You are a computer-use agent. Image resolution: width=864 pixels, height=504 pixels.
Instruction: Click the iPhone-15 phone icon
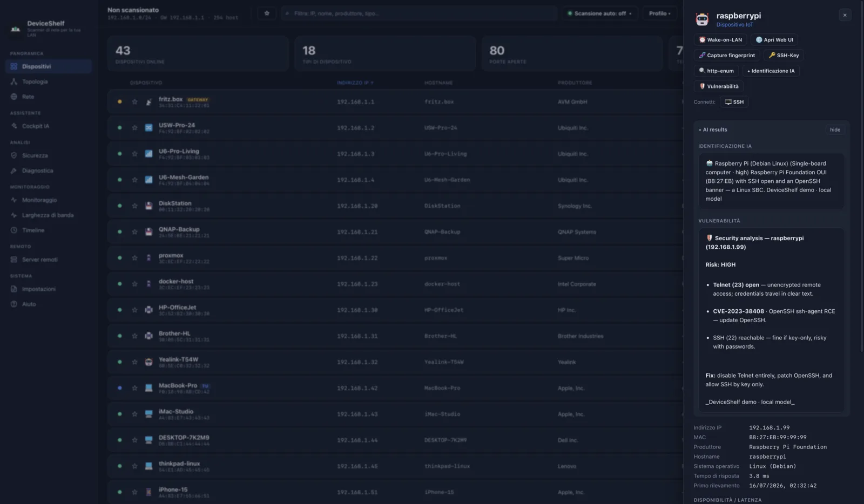(148, 492)
